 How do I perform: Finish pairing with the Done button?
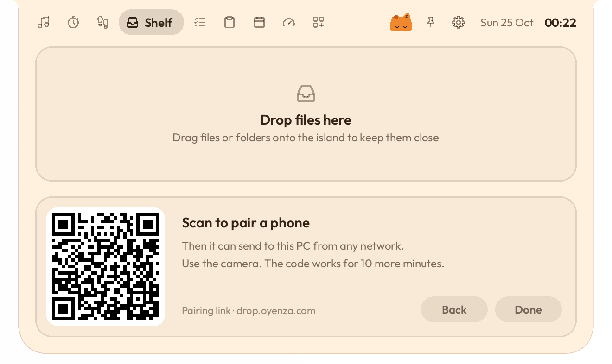(x=529, y=309)
